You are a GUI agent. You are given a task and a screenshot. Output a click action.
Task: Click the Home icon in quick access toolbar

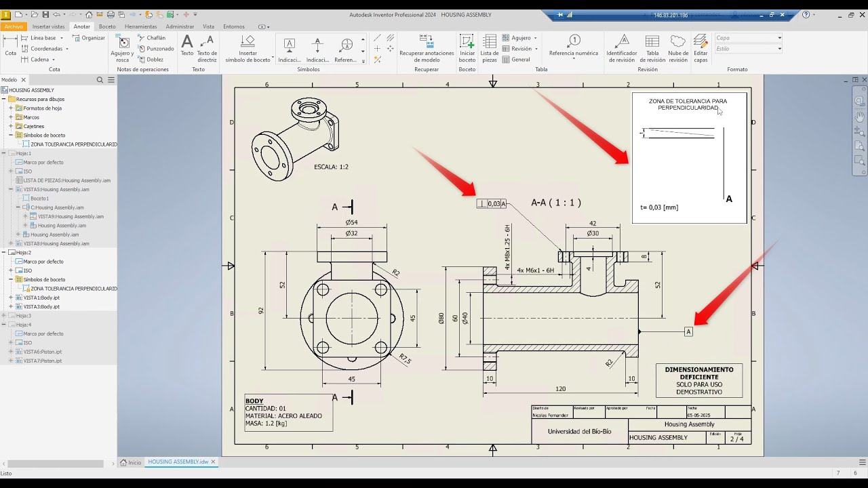coord(89,14)
